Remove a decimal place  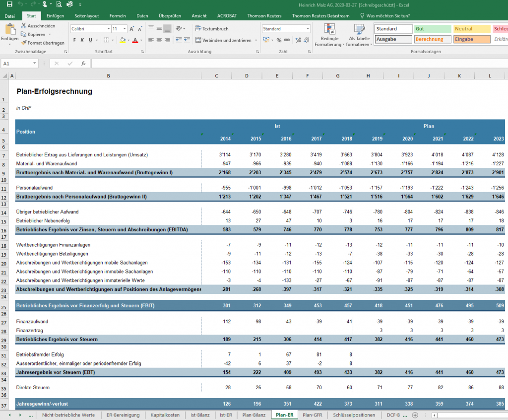point(307,40)
